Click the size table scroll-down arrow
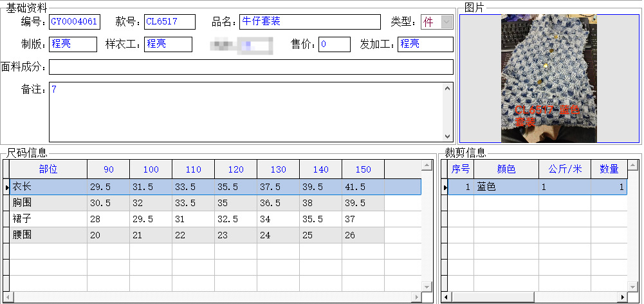Viewport: 644px width, 304px height. 427,287
